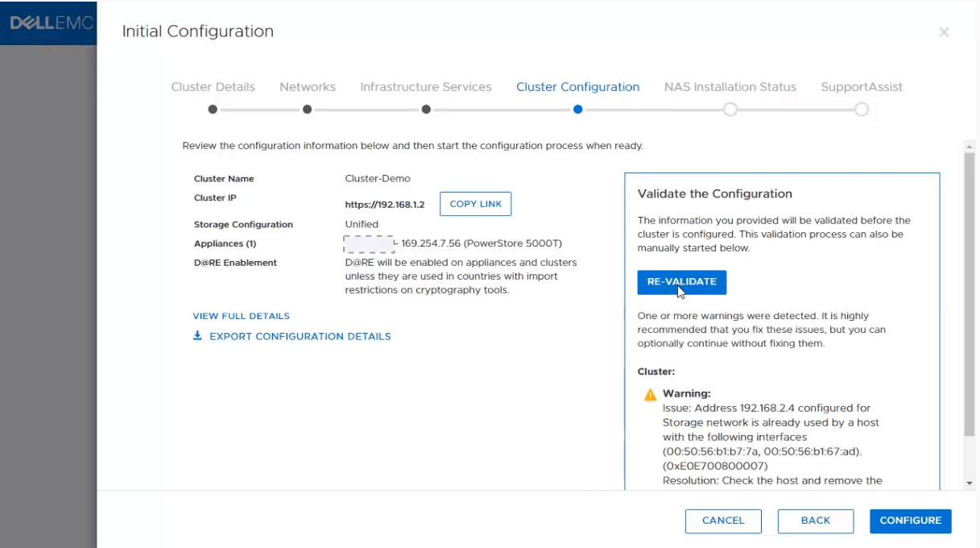Click the SupportAssist step circle
The image size is (980, 548).
tap(861, 110)
